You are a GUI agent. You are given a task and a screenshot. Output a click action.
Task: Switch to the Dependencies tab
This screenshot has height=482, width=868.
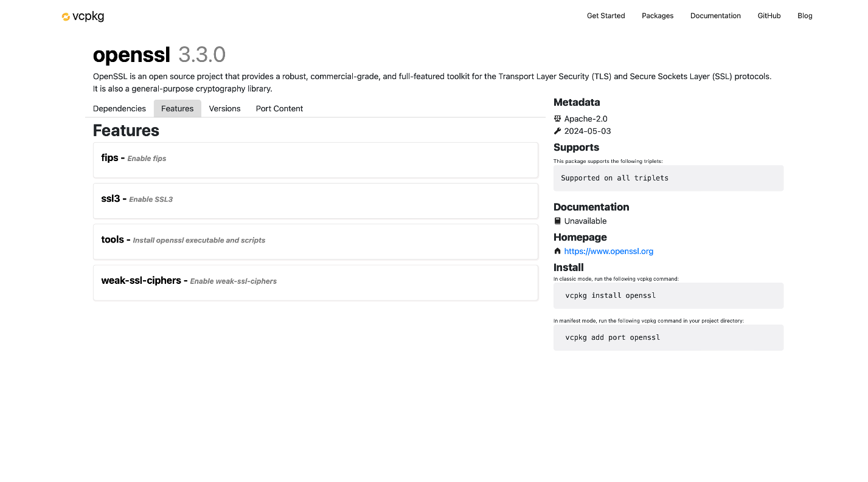click(119, 108)
